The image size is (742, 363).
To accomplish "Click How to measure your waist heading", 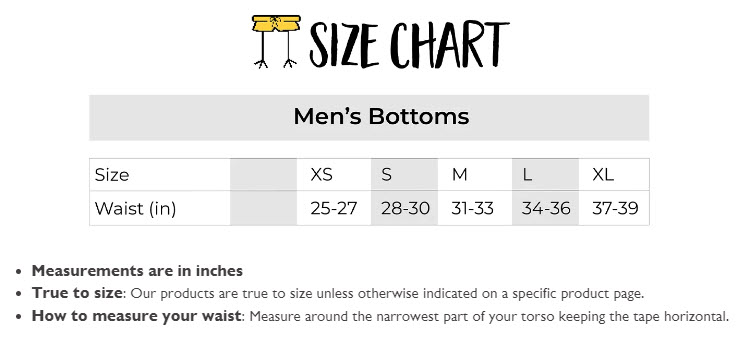I will pos(136,316).
